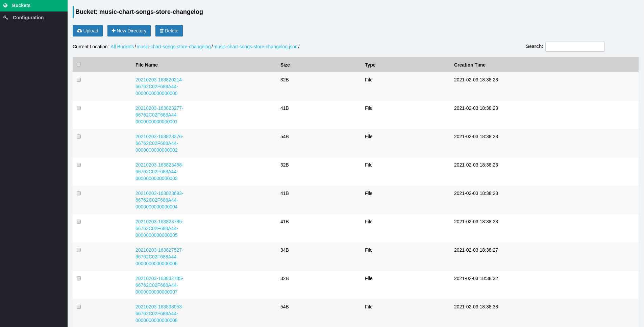The width and height of the screenshot is (644, 327).
Task: Click the globe icon beside Buckets
Action: click(5, 5)
